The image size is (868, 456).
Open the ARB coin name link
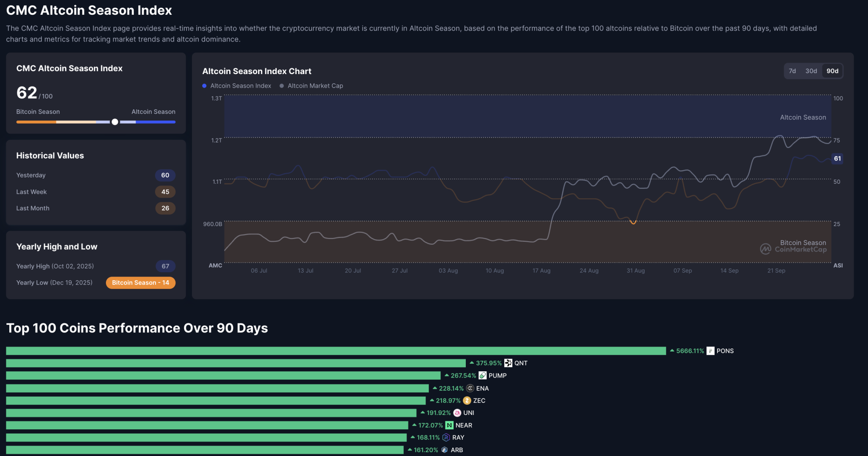point(456,450)
